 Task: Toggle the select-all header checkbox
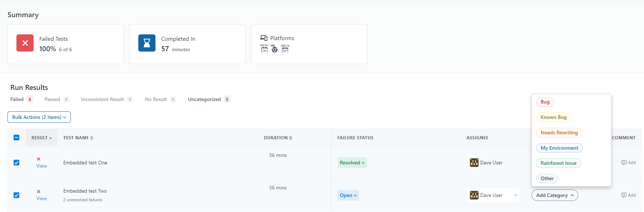(x=16, y=138)
